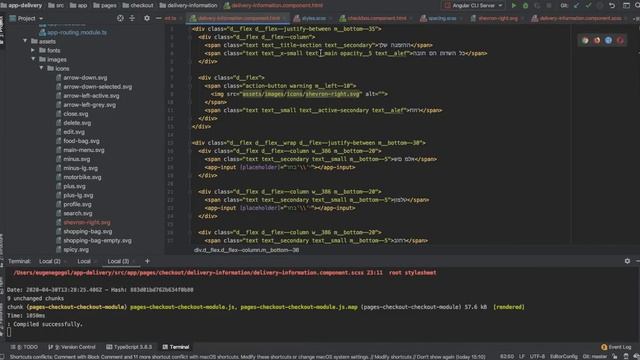The width and height of the screenshot is (640, 360).
Task: Start debugging with the green bug icon
Action: point(526,6)
